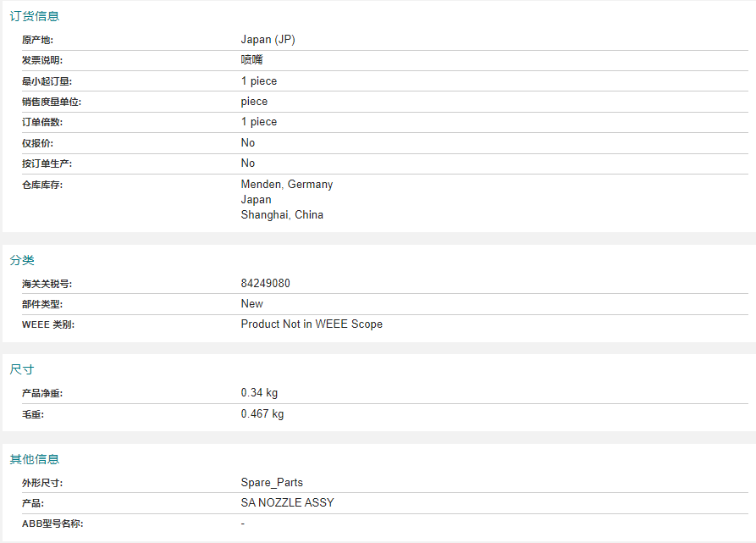Click the 分类 section heading
Screen dimensions: 756x543
(x=22, y=260)
